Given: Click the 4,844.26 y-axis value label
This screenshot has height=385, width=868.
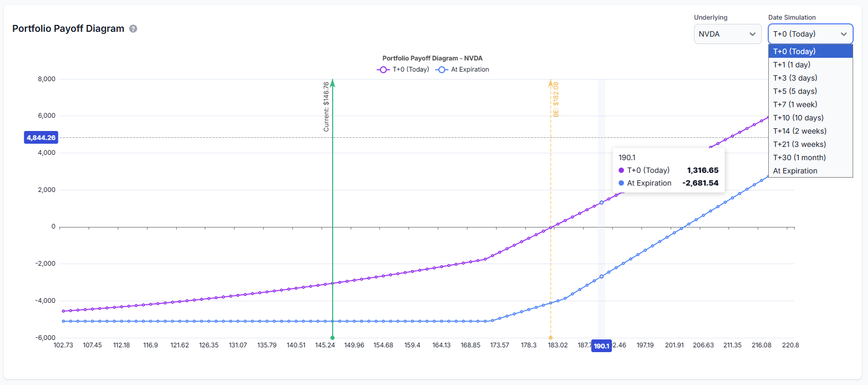Looking at the screenshot, I should [x=41, y=137].
